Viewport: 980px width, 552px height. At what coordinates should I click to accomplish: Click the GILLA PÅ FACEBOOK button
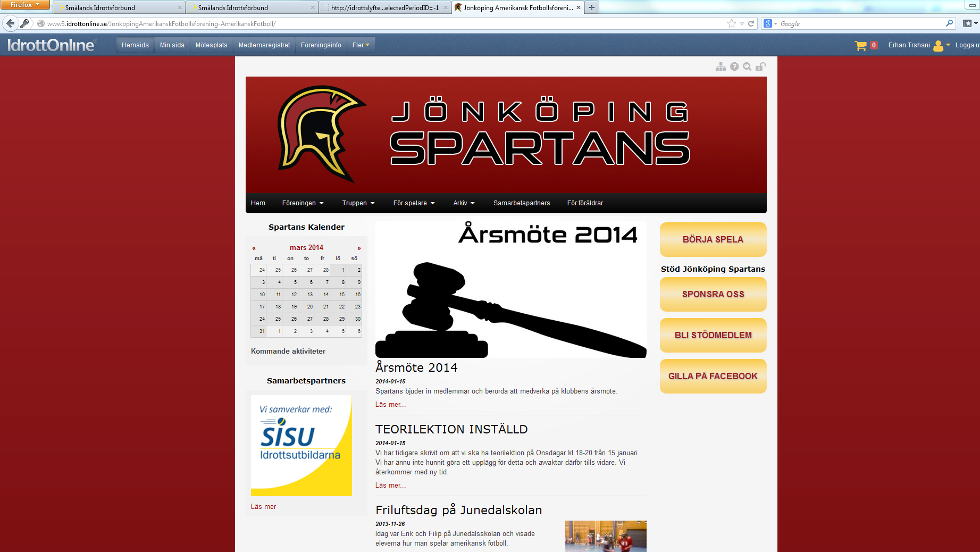pyautogui.click(x=713, y=376)
